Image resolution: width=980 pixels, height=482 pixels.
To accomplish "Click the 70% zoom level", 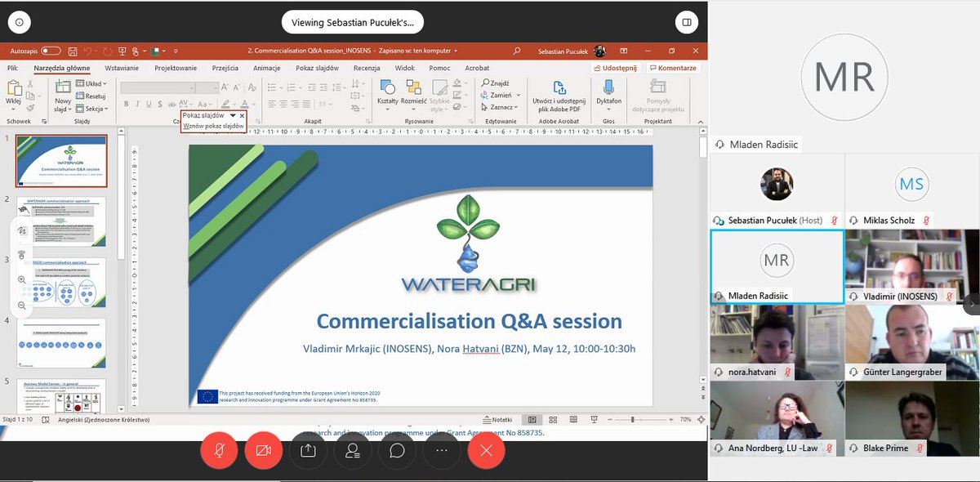I will (x=685, y=419).
